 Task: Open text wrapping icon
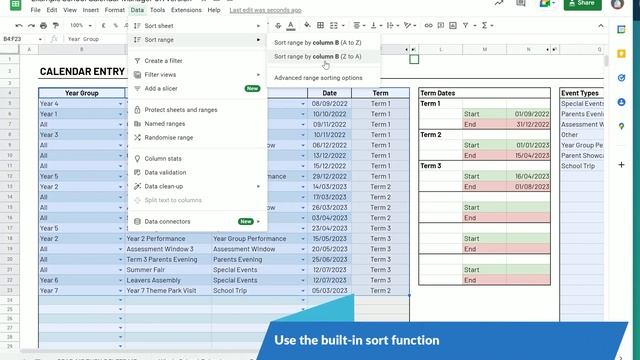point(390,26)
